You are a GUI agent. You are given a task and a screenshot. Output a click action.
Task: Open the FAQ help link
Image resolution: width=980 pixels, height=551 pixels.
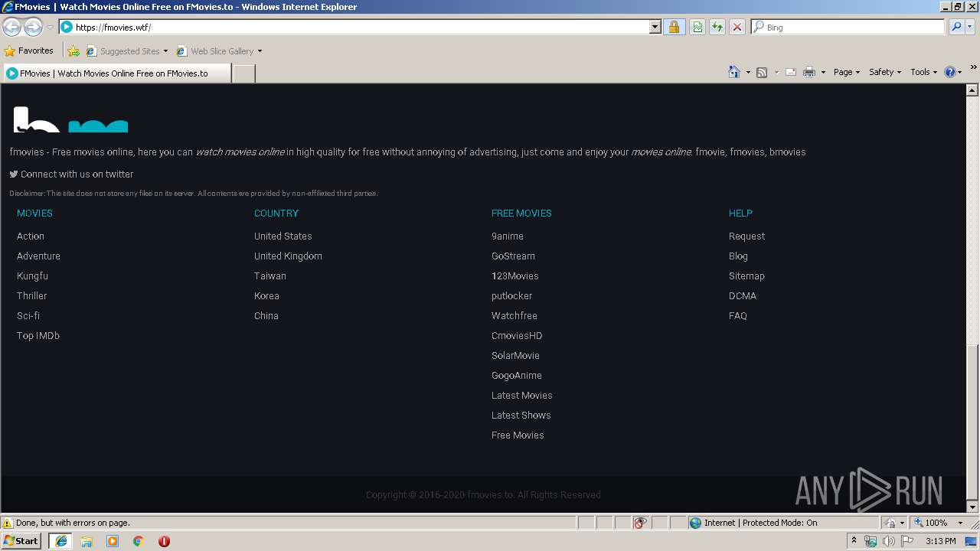point(738,315)
